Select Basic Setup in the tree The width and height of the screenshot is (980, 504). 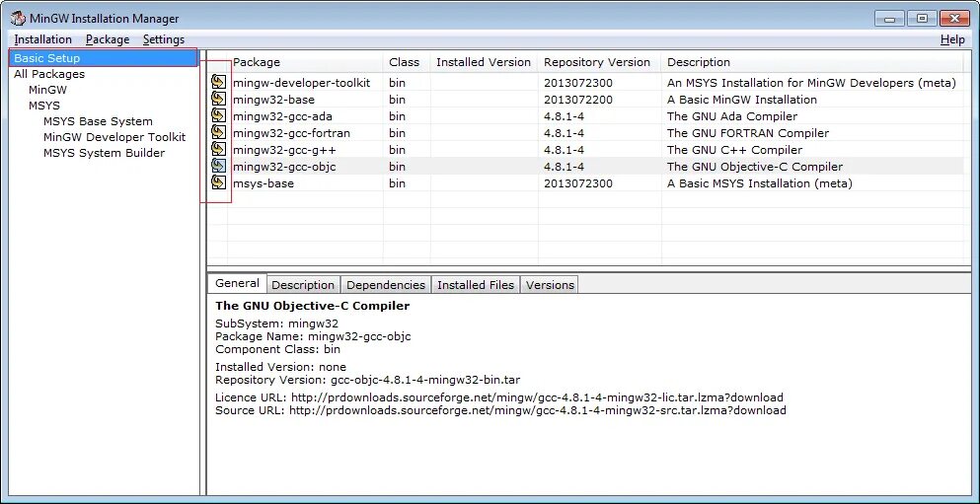click(x=103, y=58)
